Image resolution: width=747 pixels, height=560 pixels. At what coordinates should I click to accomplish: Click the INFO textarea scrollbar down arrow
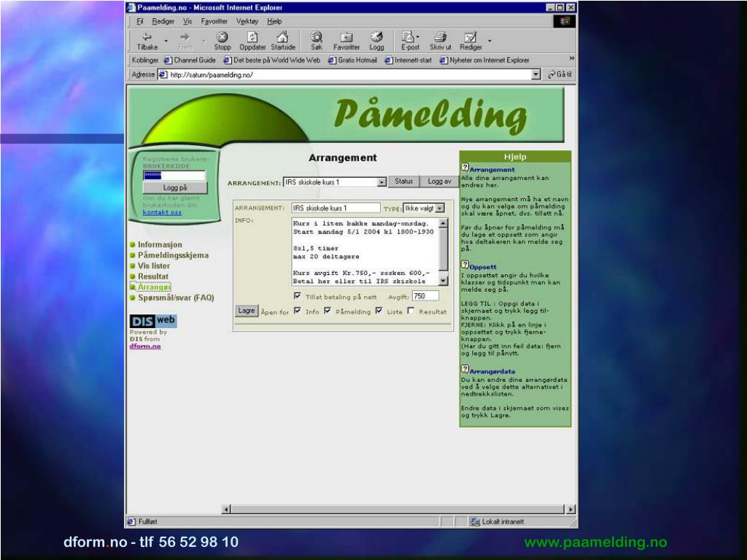click(x=443, y=281)
